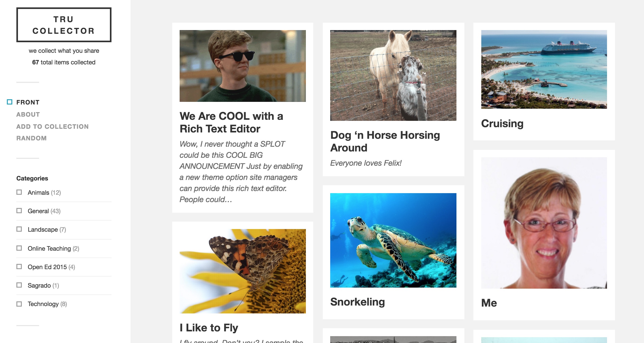
Task: Open the FRONT page menu link
Action: coord(28,102)
